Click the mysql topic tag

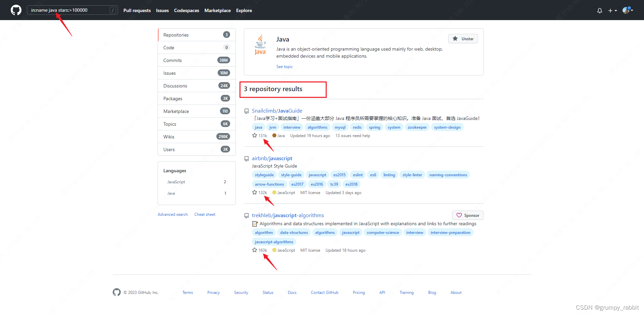click(x=340, y=127)
